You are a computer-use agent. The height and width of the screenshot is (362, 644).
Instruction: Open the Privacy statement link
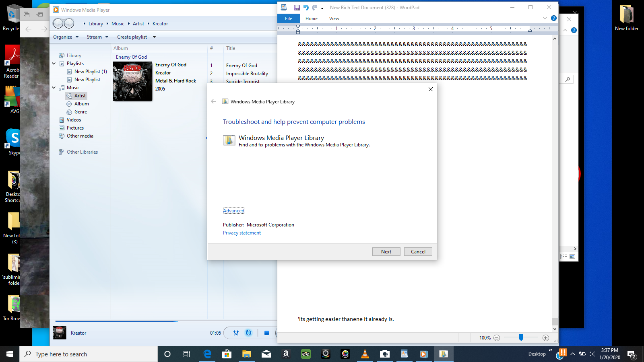point(242,233)
